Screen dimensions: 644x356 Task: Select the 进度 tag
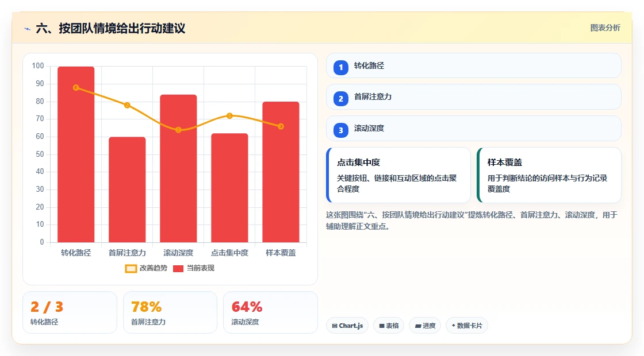pyautogui.click(x=425, y=326)
